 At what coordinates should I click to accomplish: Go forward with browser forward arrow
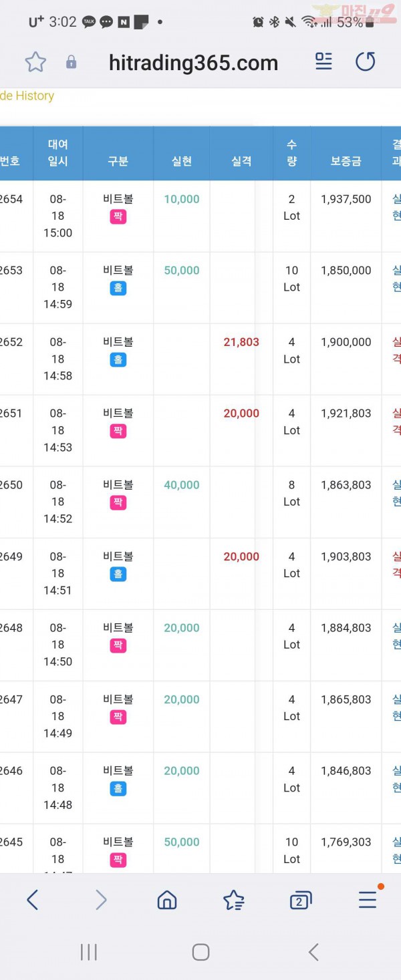click(101, 900)
